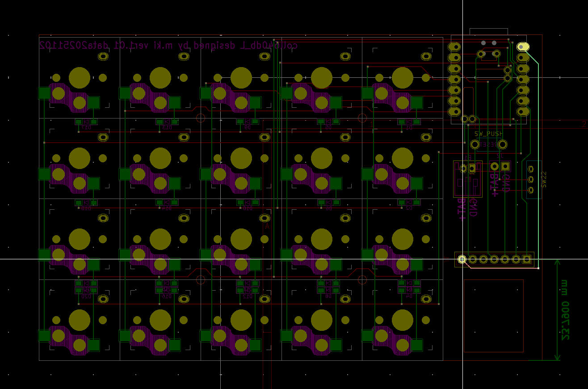Click the middle pin of SW22 switch
588x389 pixels.
click(531, 179)
